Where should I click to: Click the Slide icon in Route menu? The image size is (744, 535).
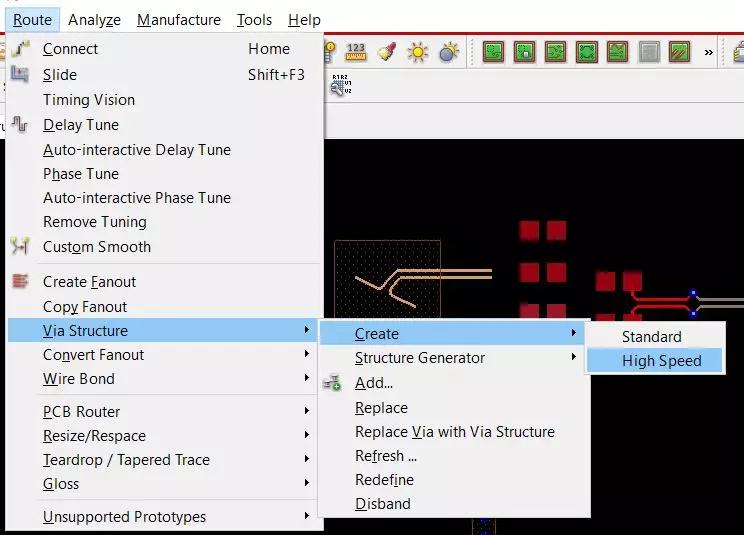click(x=21, y=75)
